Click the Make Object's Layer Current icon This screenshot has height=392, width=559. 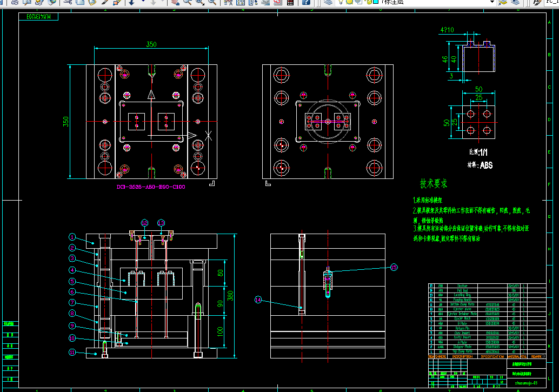503,2
